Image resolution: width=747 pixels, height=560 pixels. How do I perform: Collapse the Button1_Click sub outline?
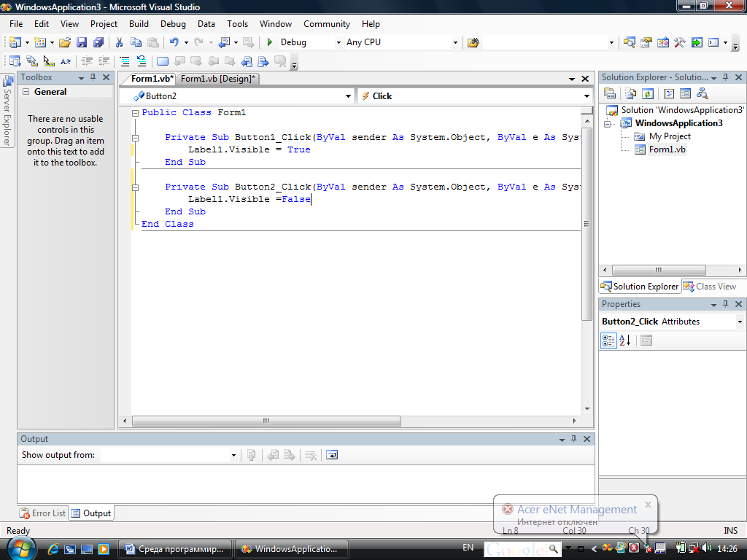[135, 138]
